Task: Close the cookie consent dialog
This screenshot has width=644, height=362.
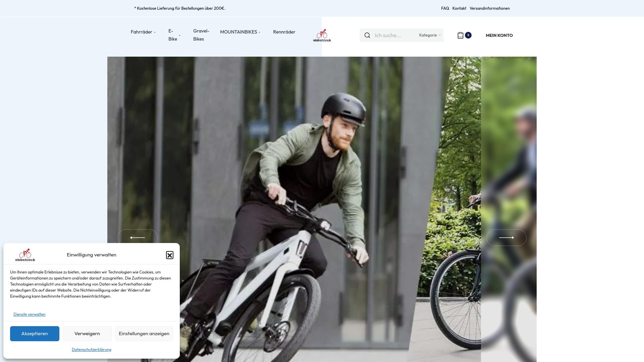Action: 170,255
